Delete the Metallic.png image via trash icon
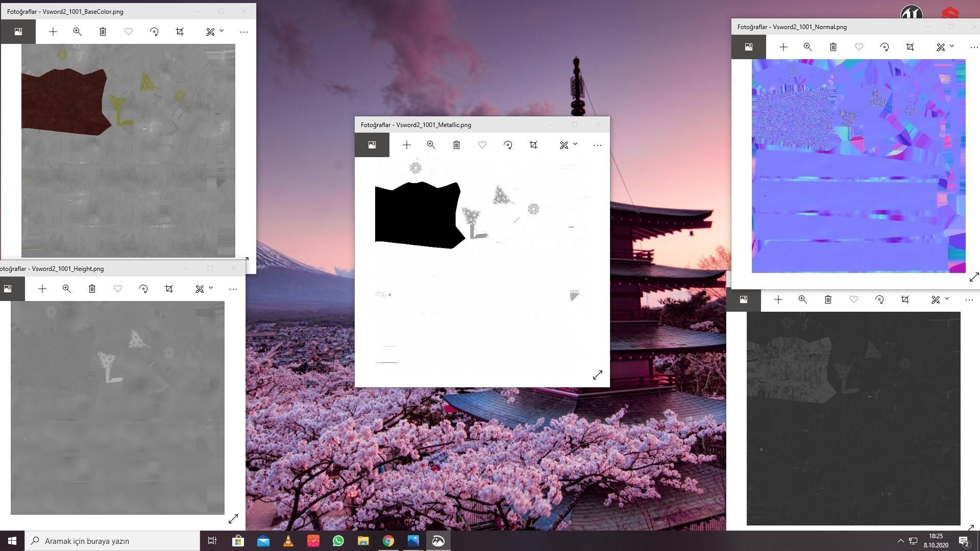 pos(456,145)
